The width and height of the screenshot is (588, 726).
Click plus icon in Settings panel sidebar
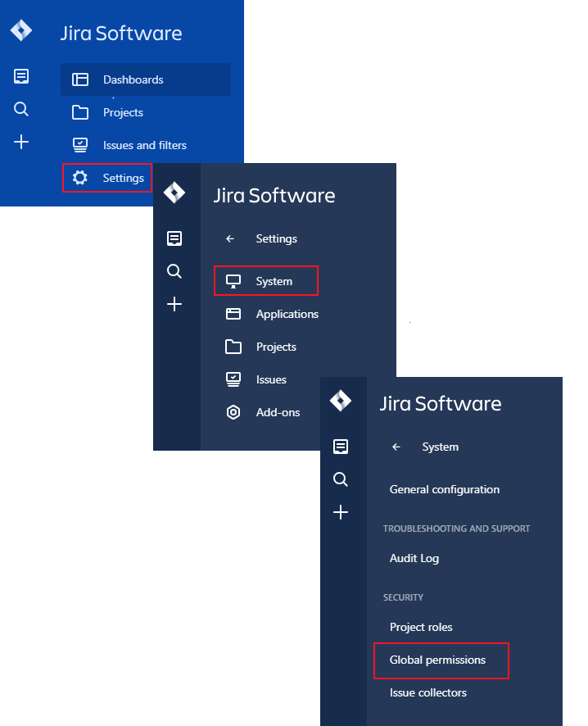tap(174, 304)
